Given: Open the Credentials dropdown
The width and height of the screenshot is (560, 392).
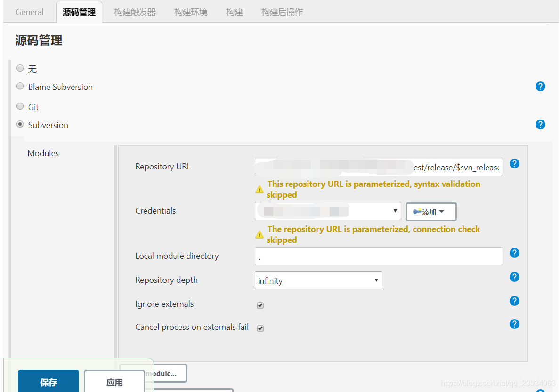Looking at the screenshot, I should pyautogui.click(x=328, y=211).
